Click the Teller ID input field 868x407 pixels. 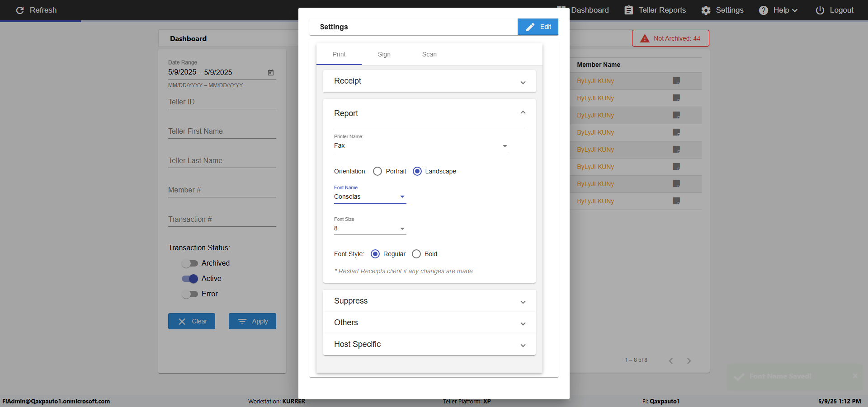[x=222, y=102]
